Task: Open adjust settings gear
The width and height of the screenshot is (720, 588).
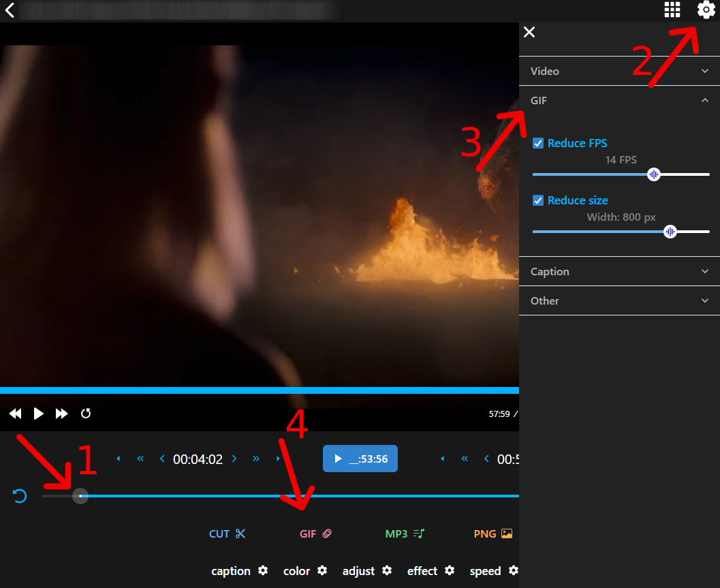Action: coord(387,570)
